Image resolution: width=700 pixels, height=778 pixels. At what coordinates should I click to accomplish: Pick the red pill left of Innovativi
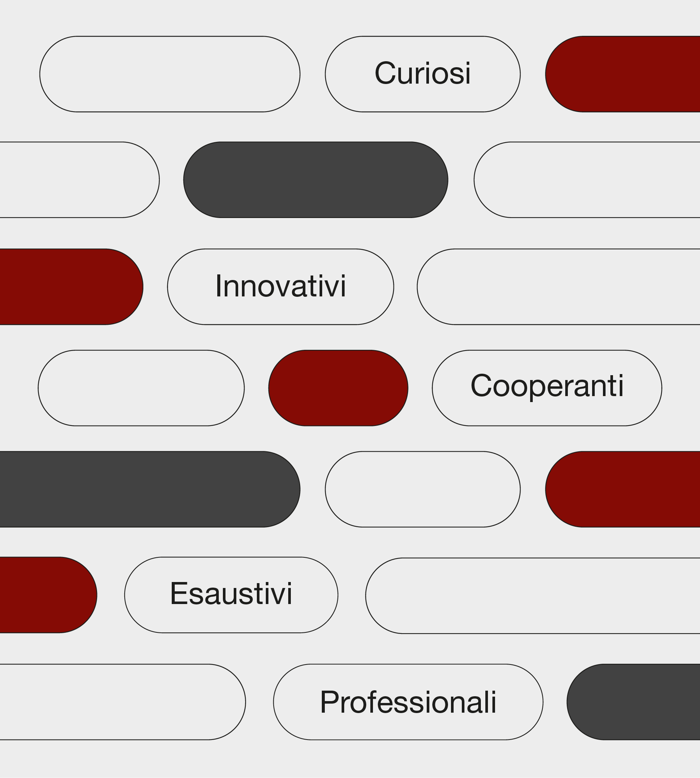click(x=69, y=286)
